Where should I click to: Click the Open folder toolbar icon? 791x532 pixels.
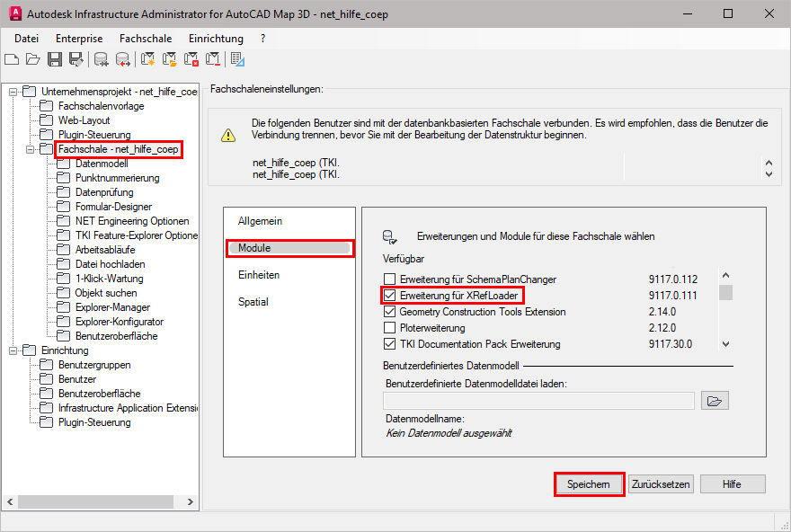coord(32,59)
